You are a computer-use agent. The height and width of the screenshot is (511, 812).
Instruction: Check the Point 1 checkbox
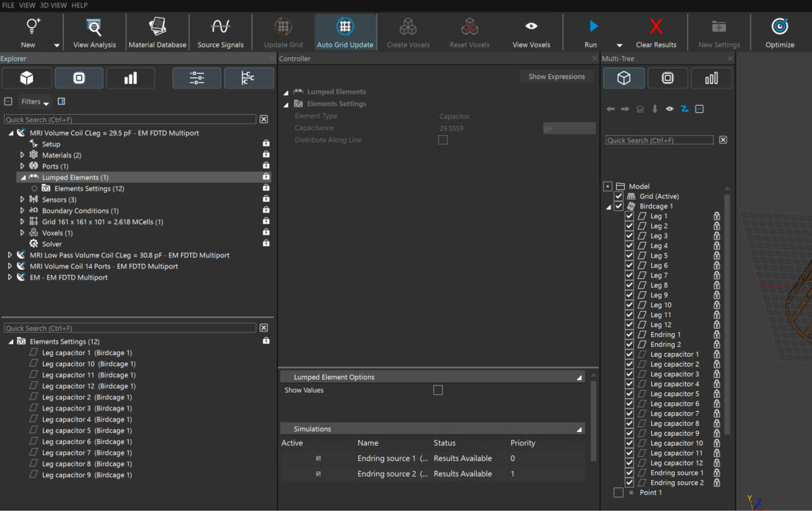point(618,493)
